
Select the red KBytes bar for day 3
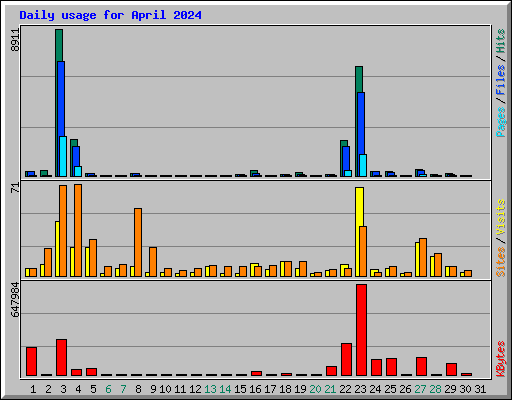click(61, 358)
